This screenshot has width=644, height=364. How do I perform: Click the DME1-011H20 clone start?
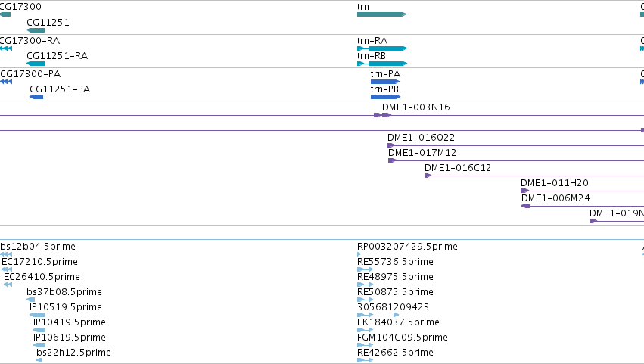(x=525, y=191)
